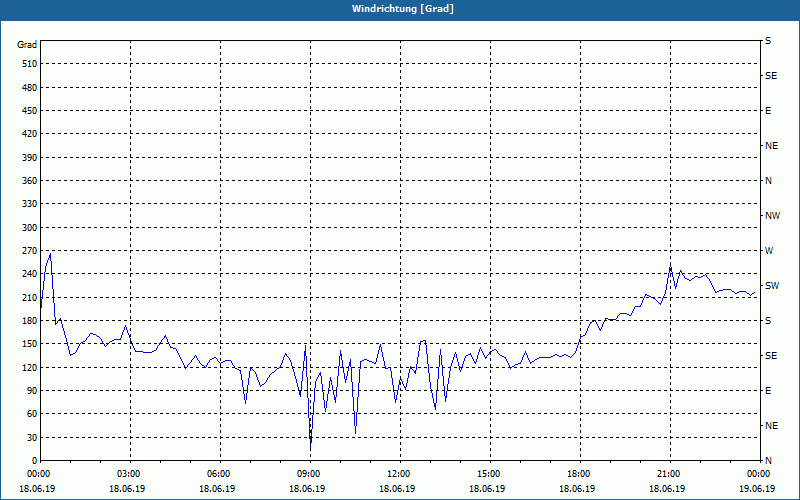This screenshot has width=800, height=500.
Task: Click the 120 y-axis label
Action: click(x=30, y=367)
